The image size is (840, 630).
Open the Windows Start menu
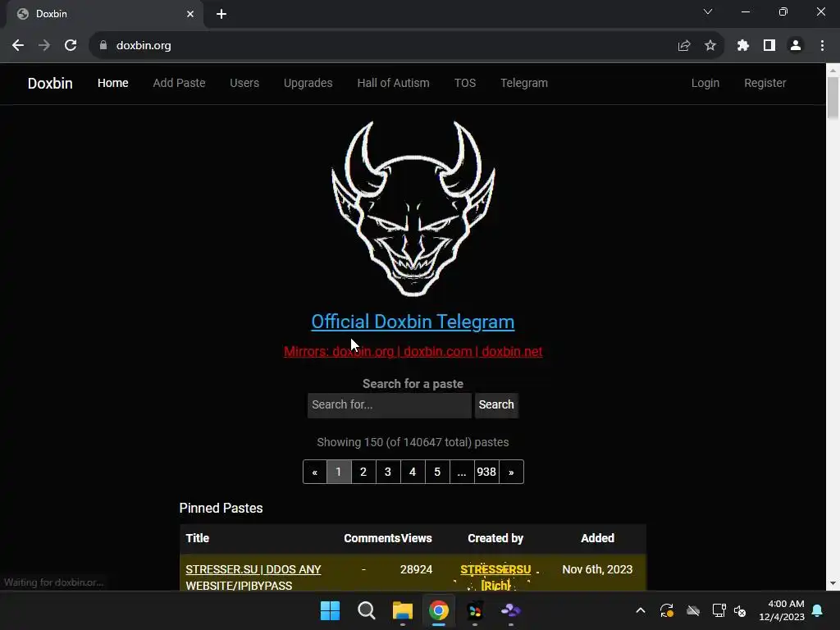(x=330, y=610)
